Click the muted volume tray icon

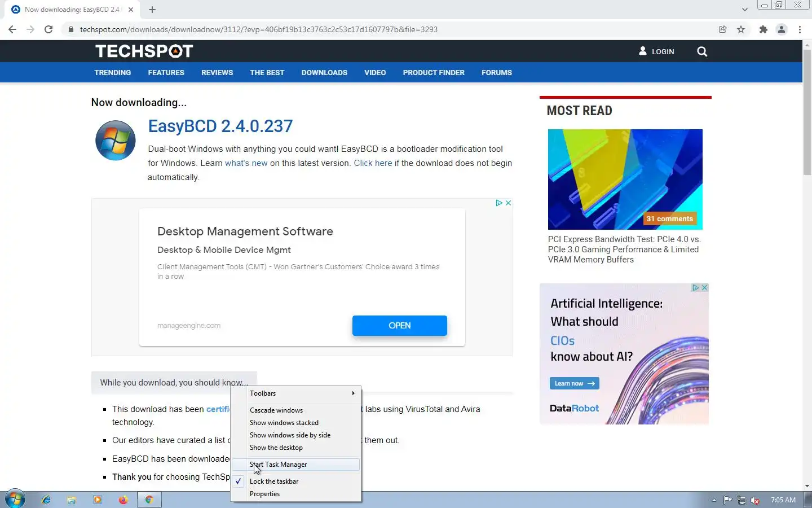pyautogui.click(x=755, y=500)
